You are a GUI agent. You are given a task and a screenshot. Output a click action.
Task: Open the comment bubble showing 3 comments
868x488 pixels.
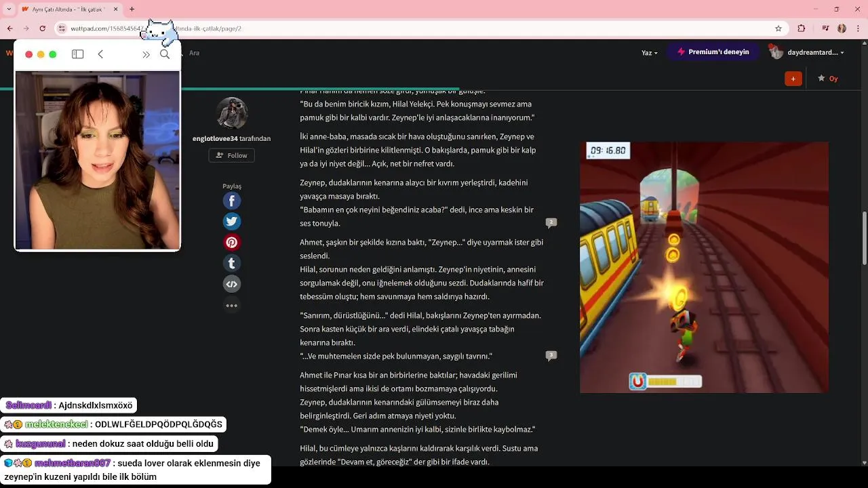pyautogui.click(x=551, y=355)
